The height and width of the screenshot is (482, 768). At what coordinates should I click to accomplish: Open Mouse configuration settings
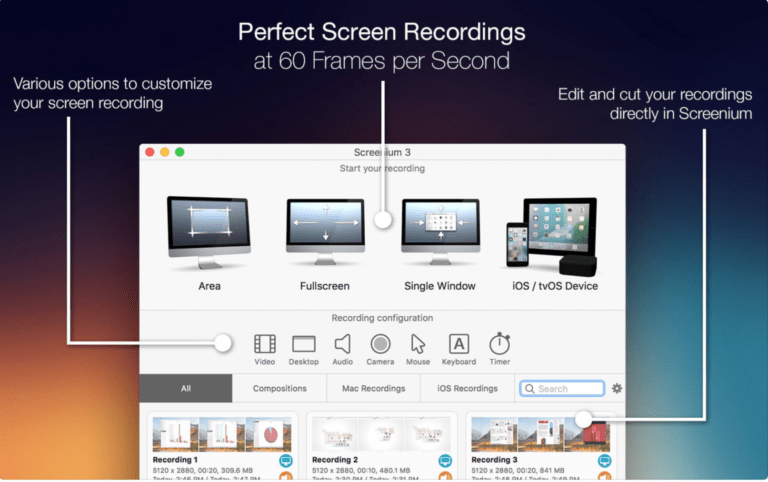click(x=418, y=349)
